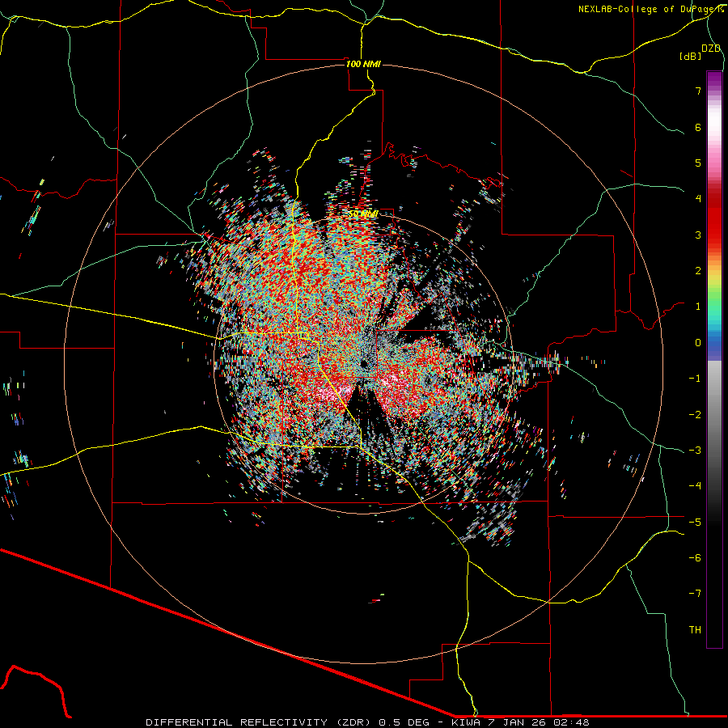Click the vertical ZDR color bar legend
The height and width of the screenshot is (728, 728).
tap(714, 359)
